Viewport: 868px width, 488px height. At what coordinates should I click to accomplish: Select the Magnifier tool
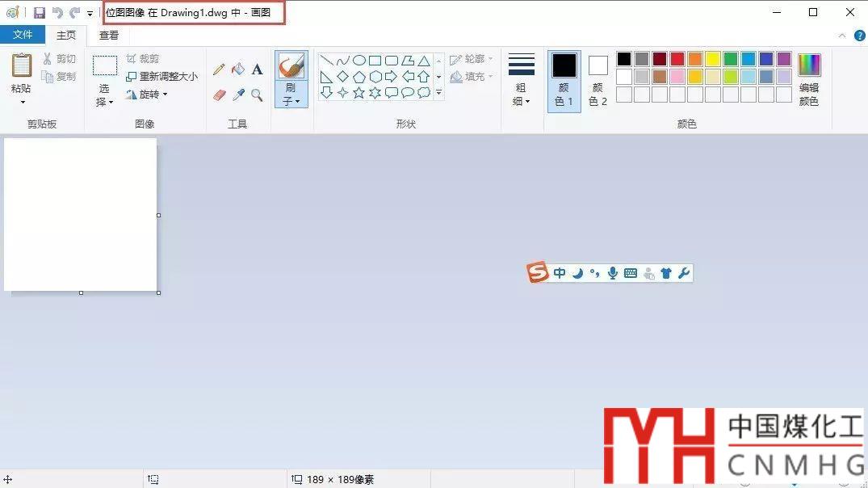point(257,95)
